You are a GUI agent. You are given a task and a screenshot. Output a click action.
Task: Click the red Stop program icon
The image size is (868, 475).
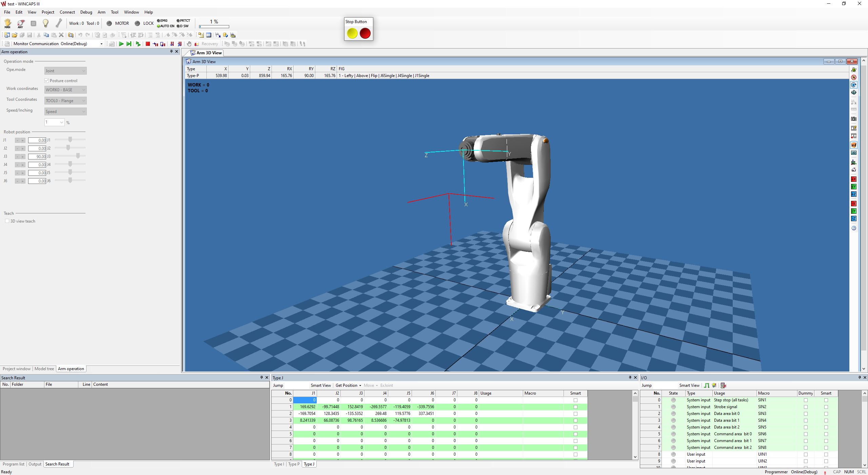(147, 44)
